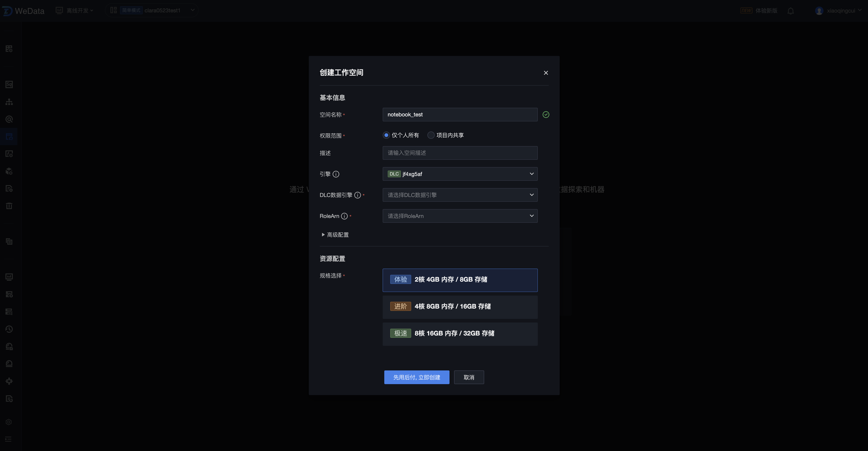
Task: Click the info icon next to 引擎
Action: [x=336, y=174]
